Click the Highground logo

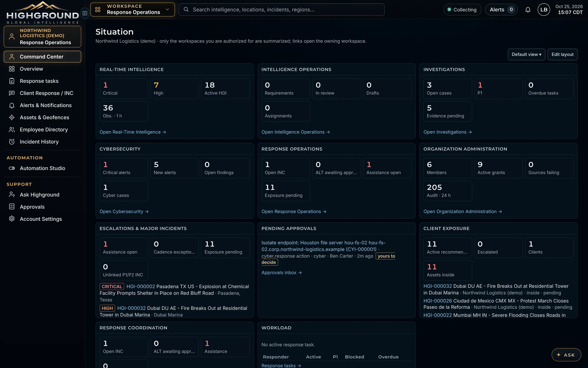click(x=43, y=13)
